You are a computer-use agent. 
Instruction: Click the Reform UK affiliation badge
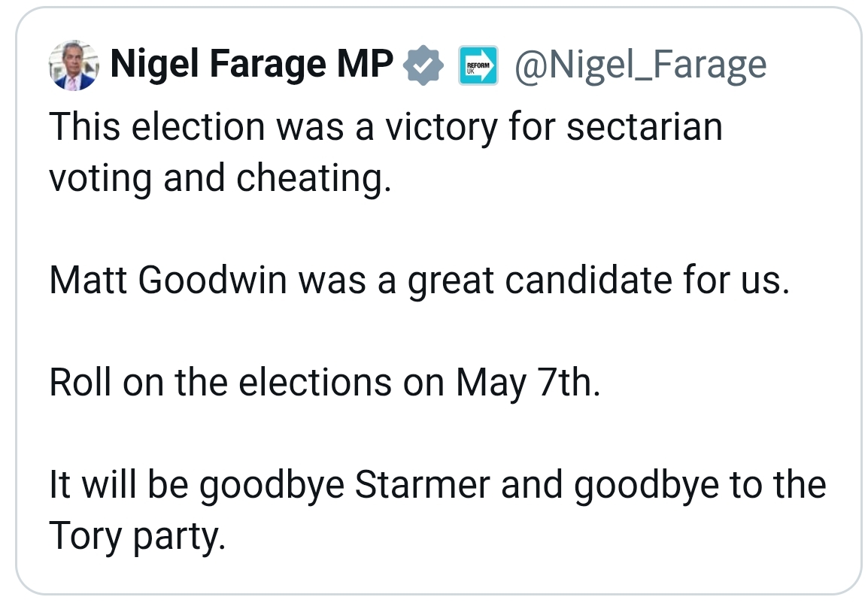478,66
